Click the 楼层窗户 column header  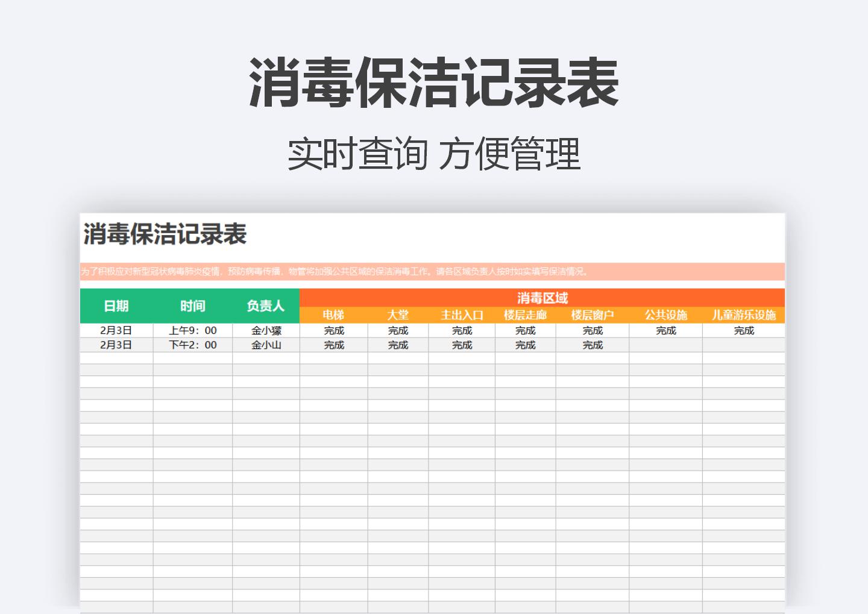[593, 315]
